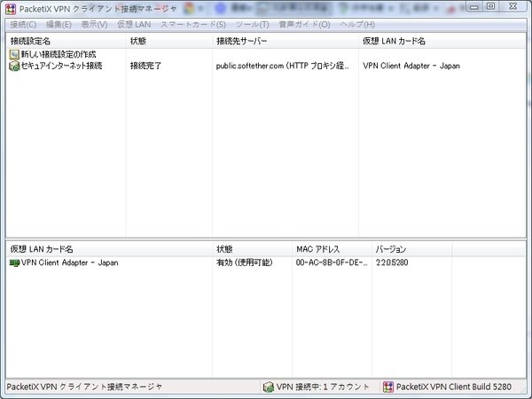The width and height of the screenshot is (532, 399).
Task: Sort by MAC アドレス column header
Action: [332, 249]
